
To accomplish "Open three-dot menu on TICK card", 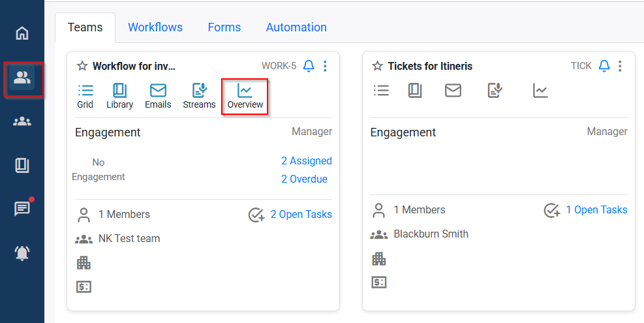I will [620, 66].
